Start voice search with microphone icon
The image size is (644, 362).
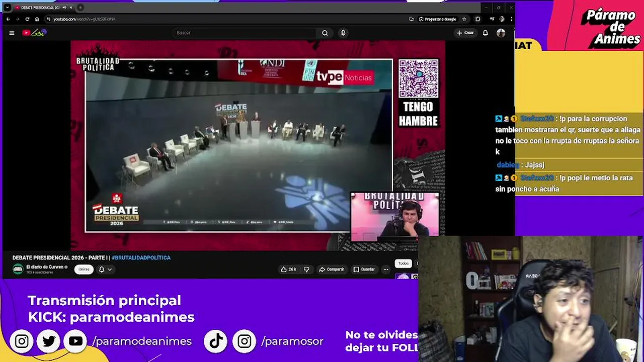tap(343, 33)
